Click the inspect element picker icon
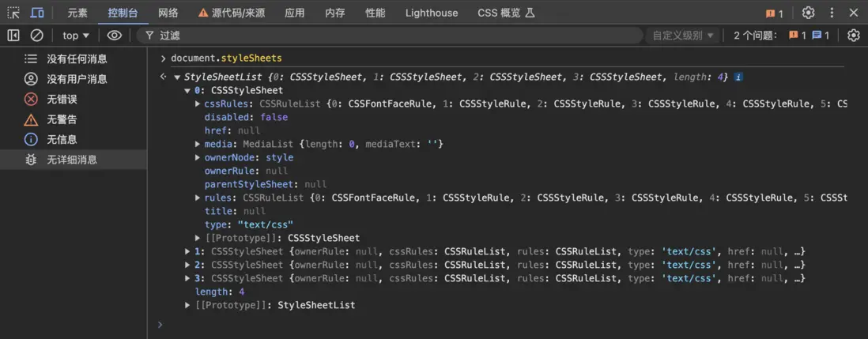 pyautogui.click(x=13, y=13)
